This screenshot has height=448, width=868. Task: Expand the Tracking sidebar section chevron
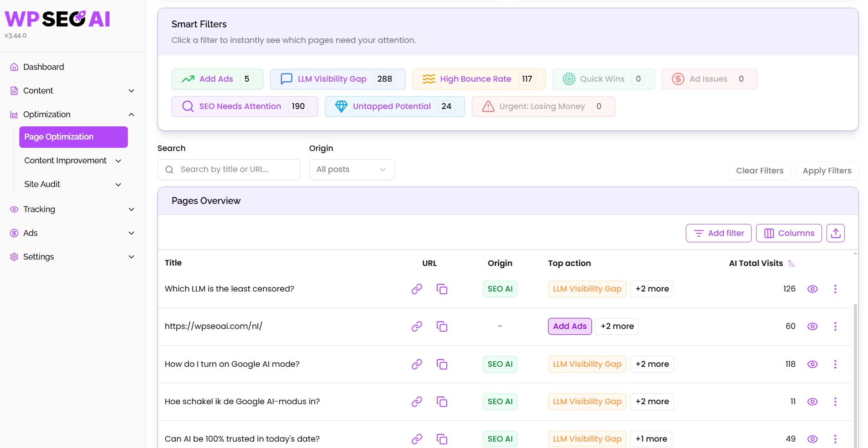[x=131, y=209]
